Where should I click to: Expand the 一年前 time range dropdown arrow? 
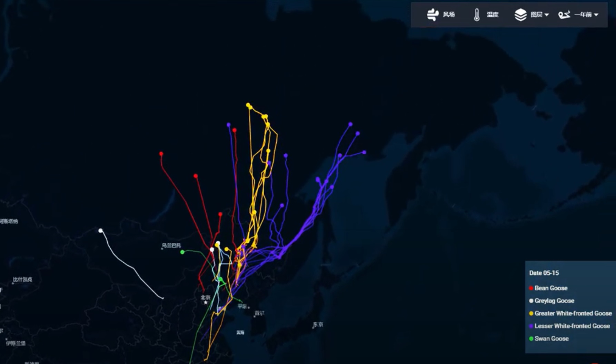pyautogui.click(x=596, y=15)
